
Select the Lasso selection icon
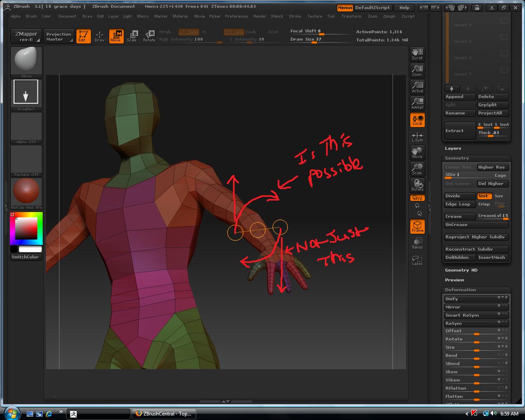click(417, 260)
